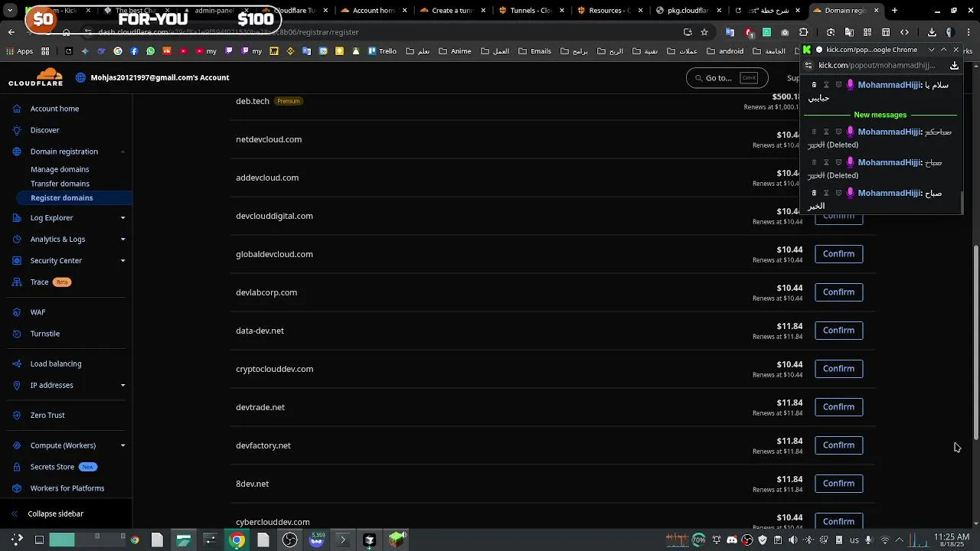Screen dimensions: 980x551
Task: Click the Cloudflare logo
Action: click(35, 77)
